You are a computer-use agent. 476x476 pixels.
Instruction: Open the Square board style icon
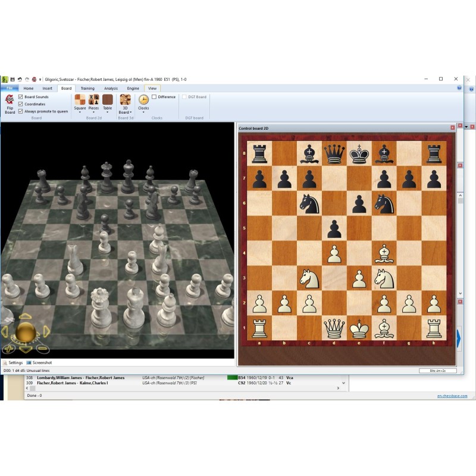click(x=80, y=100)
